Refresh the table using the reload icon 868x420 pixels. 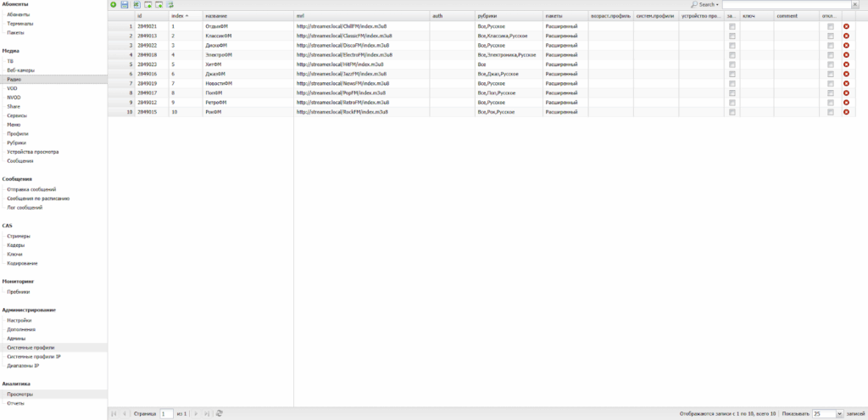point(220,413)
